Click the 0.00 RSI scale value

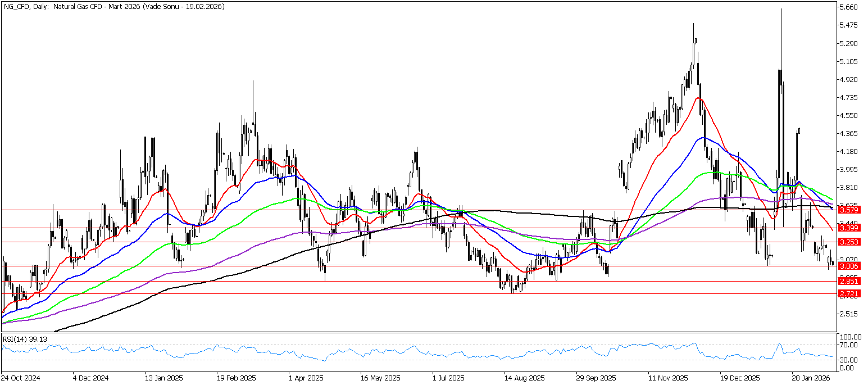(x=846, y=368)
